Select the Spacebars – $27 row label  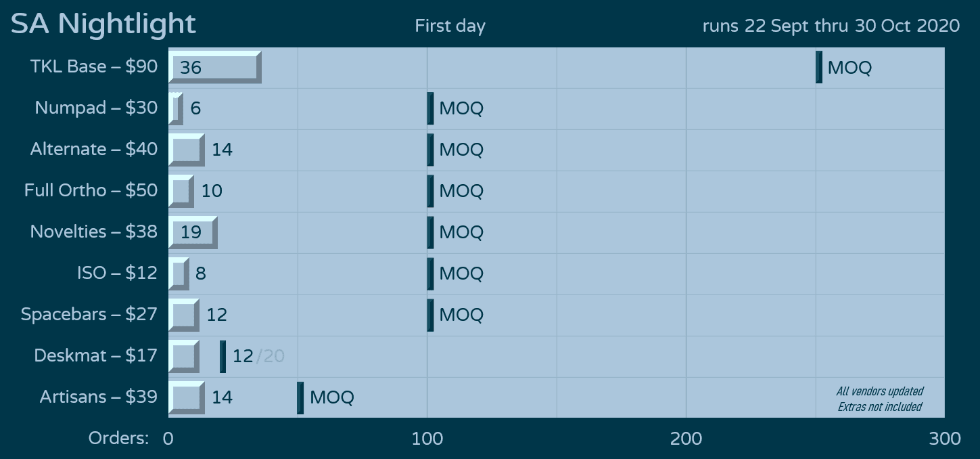click(89, 314)
